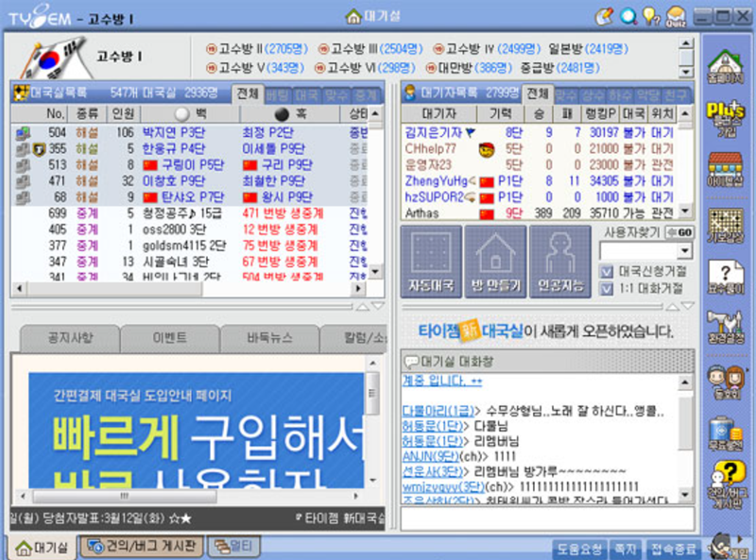Toggle the 1:1 대화거절 checkbox
The width and height of the screenshot is (756, 560).
tap(606, 289)
